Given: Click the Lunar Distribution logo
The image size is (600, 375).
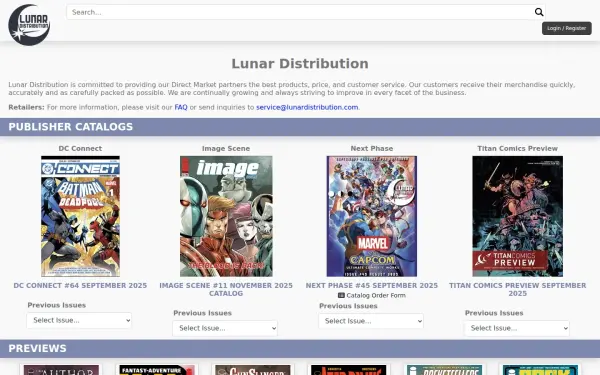Looking at the screenshot, I should coord(29,25).
